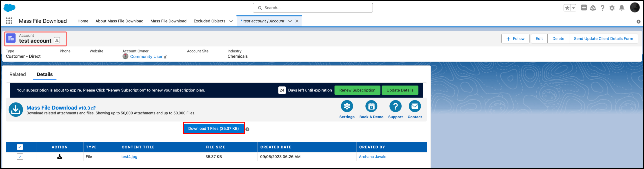
Task: Click the 24 days left counter
Action: click(x=282, y=90)
